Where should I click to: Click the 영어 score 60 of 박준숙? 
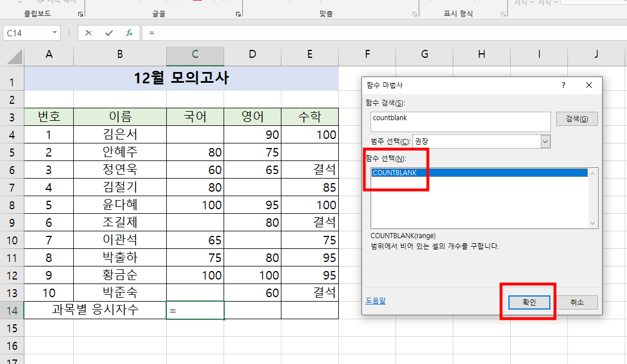(253, 293)
